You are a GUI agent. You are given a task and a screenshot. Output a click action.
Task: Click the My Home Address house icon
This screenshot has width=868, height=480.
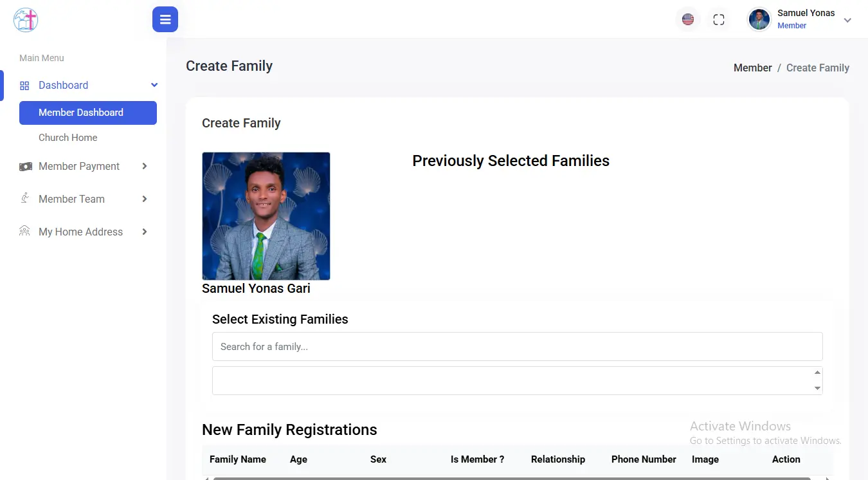pyautogui.click(x=24, y=232)
